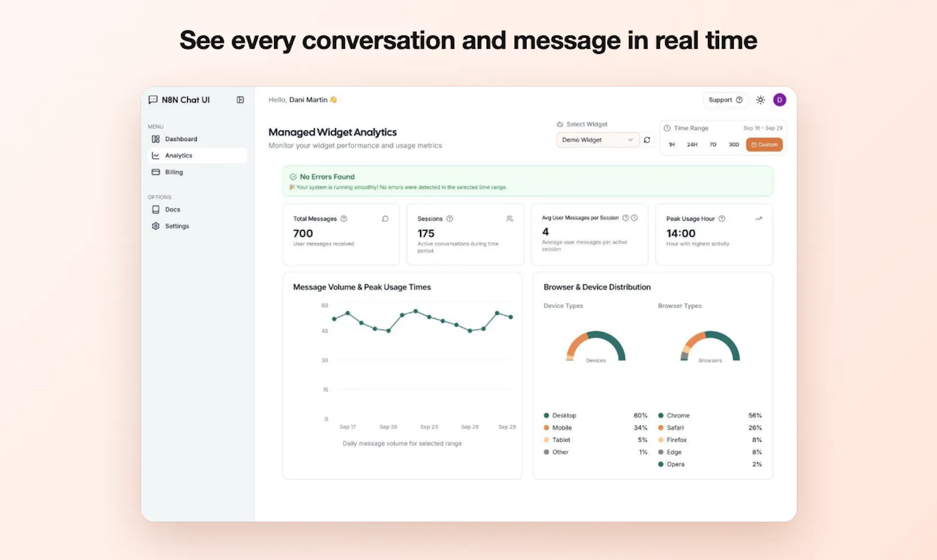937x560 pixels.
Task: Refresh the widget data icon
Action: [x=647, y=140]
